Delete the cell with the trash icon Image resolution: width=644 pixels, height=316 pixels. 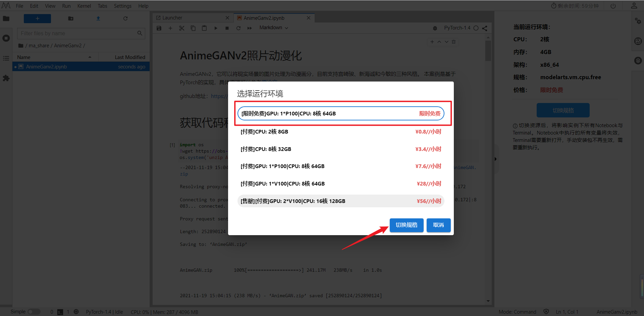(x=453, y=42)
